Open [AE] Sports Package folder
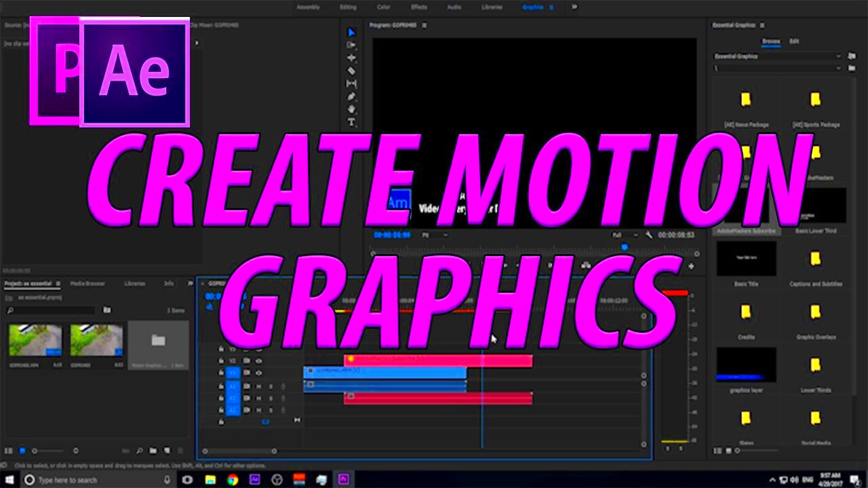The height and width of the screenshot is (488, 868). (x=816, y=100)
